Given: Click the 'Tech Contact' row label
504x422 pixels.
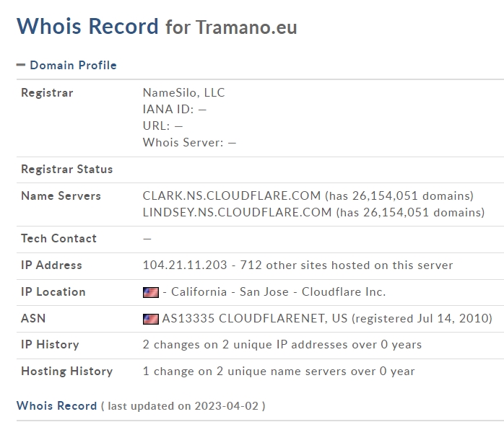Looking at the screenshot, I should point(58,239).
